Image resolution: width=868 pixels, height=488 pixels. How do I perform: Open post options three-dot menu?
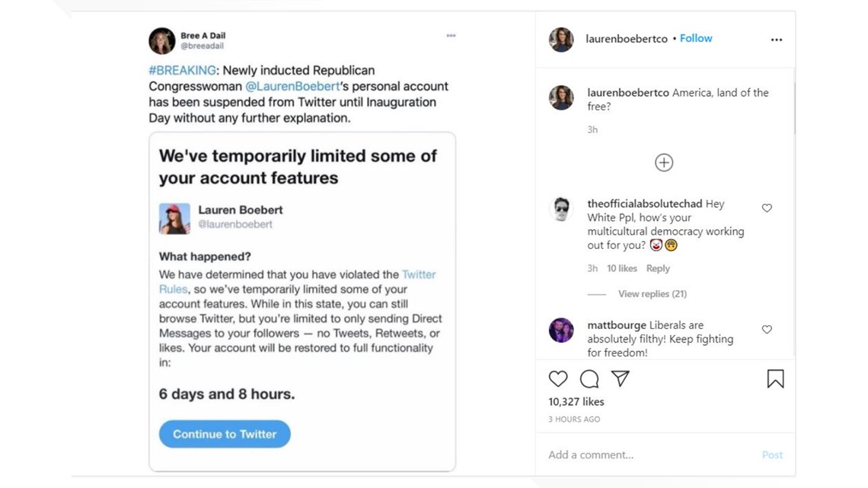(777, 40)
